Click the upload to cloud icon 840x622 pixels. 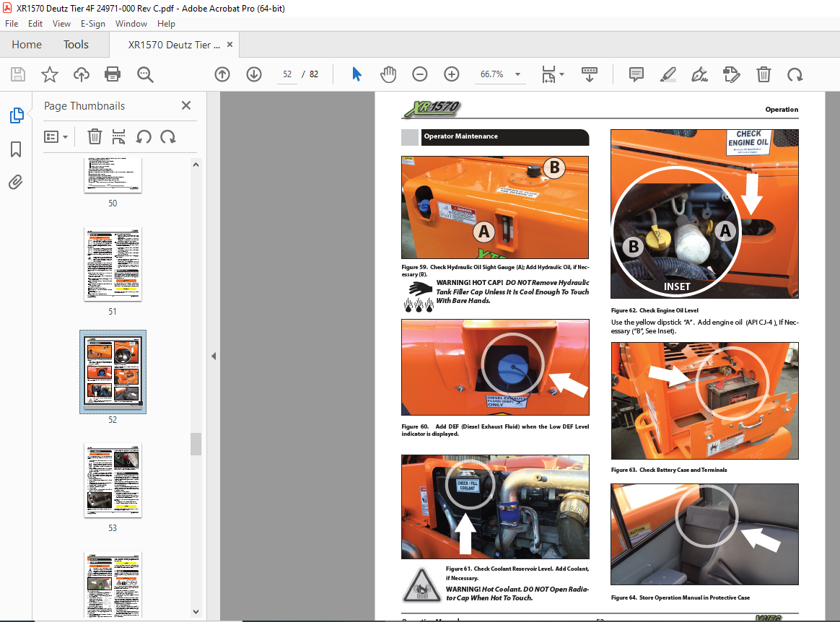(81, 74)
